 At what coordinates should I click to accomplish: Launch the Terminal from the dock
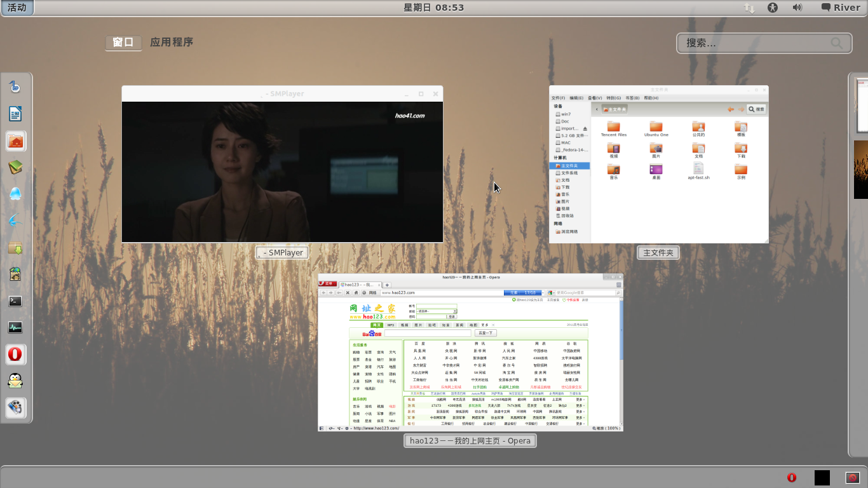click(x=15, y=301)
